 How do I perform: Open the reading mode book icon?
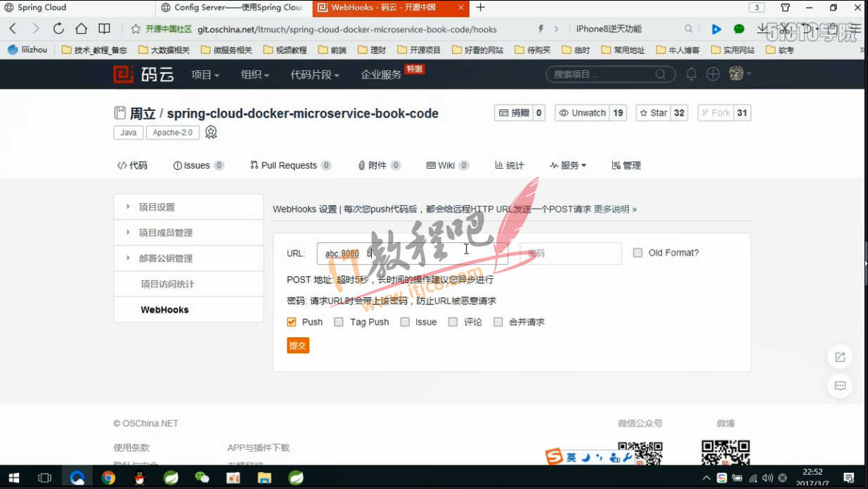(x=104, y=29)
